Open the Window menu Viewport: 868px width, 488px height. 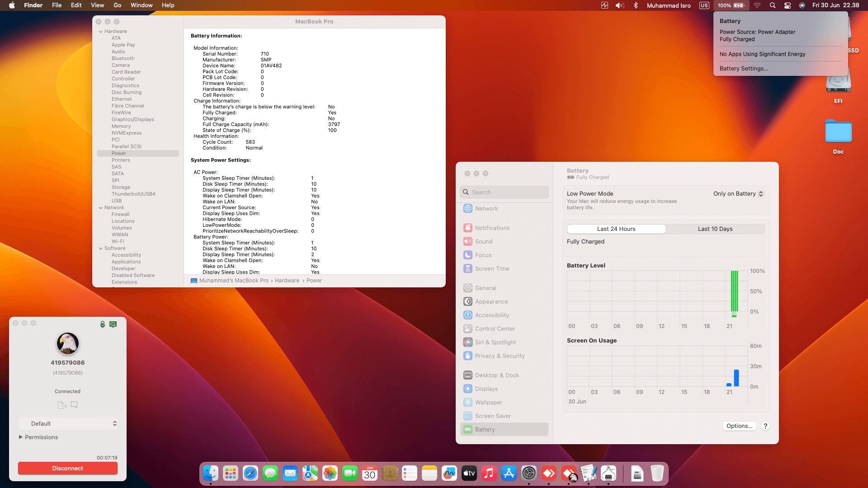pos(142,5)
